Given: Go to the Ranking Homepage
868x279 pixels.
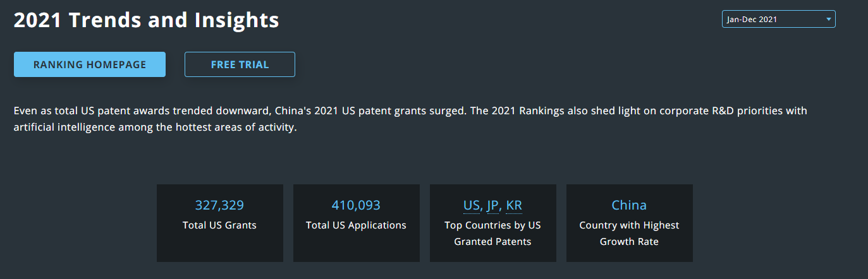Looking at the screenshot, I should pos(90,64).
